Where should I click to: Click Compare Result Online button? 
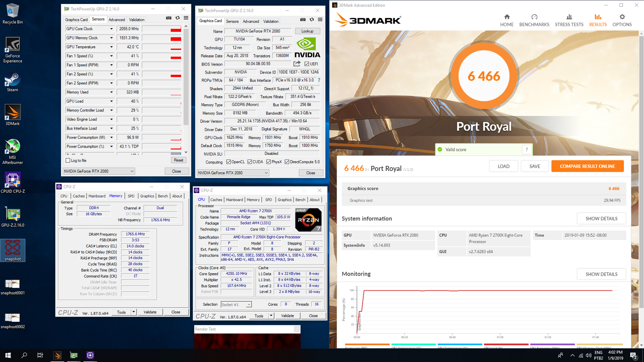coord(587,166)
